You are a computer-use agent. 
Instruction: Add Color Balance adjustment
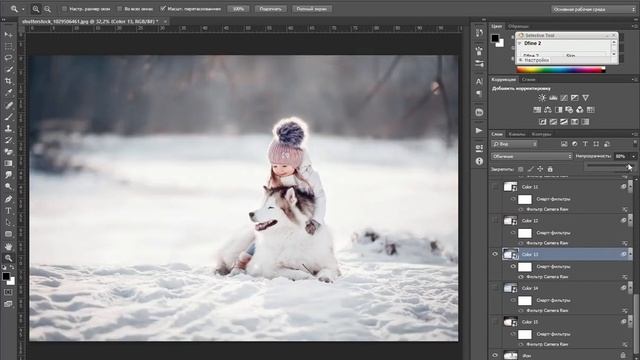click(548, 110)
